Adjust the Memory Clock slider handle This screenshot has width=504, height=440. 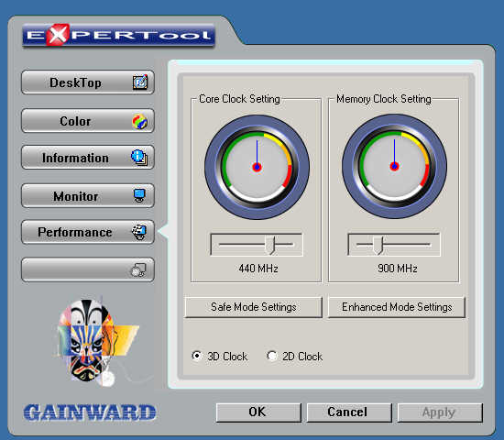378,245
